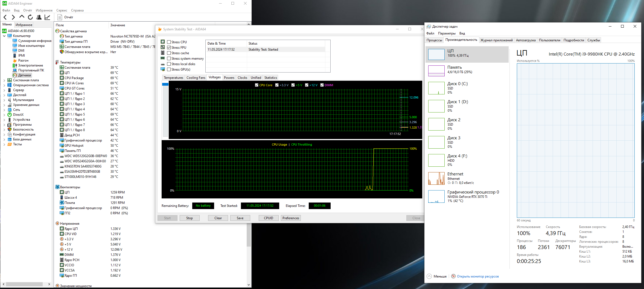Click the Вентиляторы fan section icon
This screenshot has height=289, width=644.
[x=57, y=187]
